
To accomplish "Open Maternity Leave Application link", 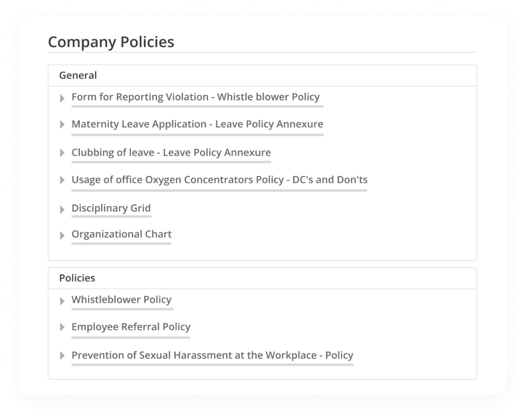I will point(197,124).
